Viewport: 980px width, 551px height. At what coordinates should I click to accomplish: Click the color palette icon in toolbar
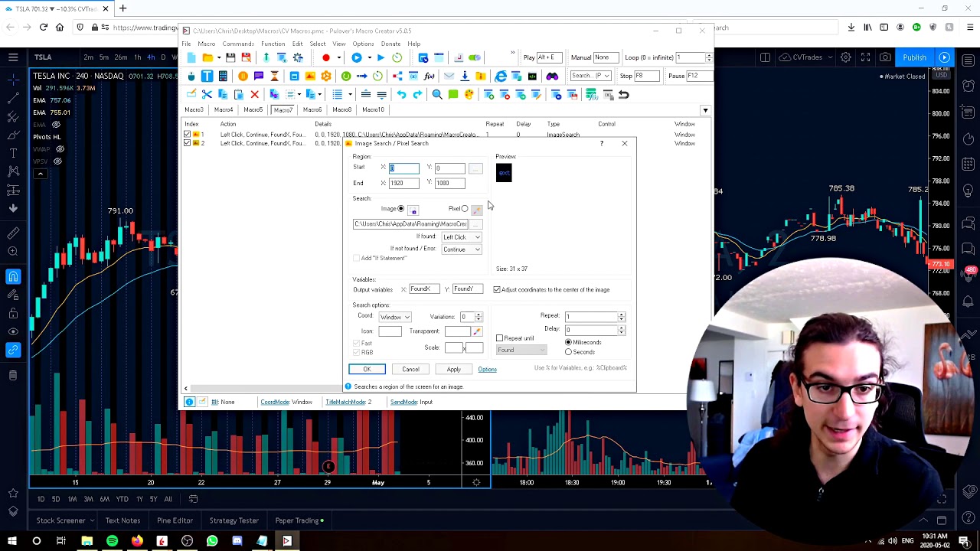pyautogui.click(x=469, y=94)
